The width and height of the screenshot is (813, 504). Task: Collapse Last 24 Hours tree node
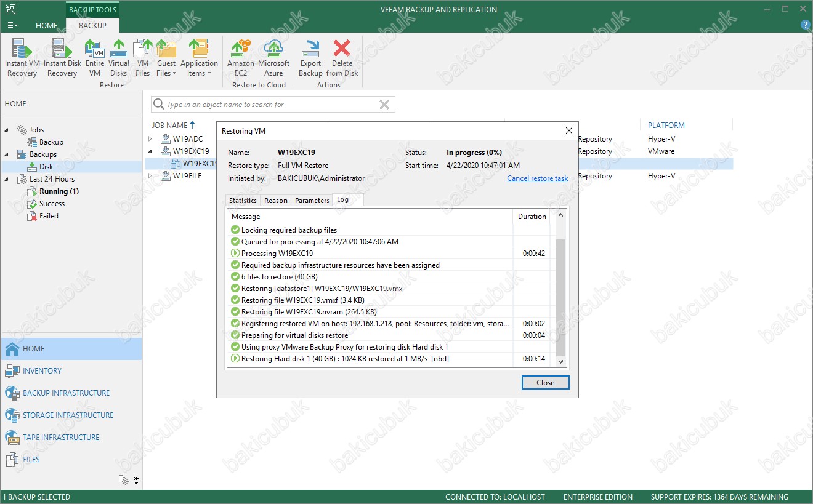coord(7,179)
